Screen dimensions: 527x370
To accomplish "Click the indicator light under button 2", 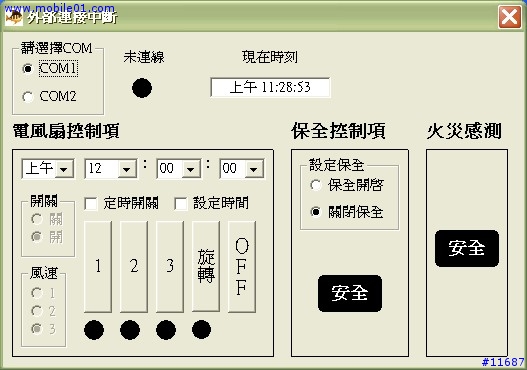I will pos(130,330).
